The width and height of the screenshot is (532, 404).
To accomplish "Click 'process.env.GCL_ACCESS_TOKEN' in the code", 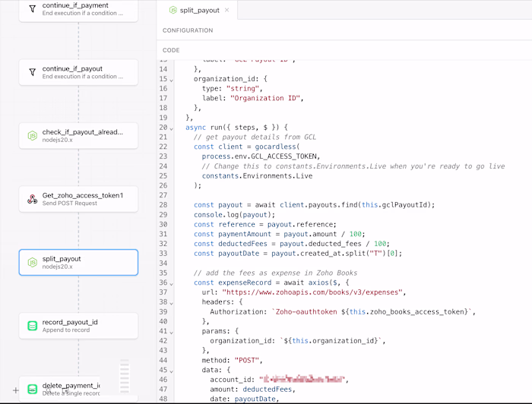I will [x=260, y=156].
